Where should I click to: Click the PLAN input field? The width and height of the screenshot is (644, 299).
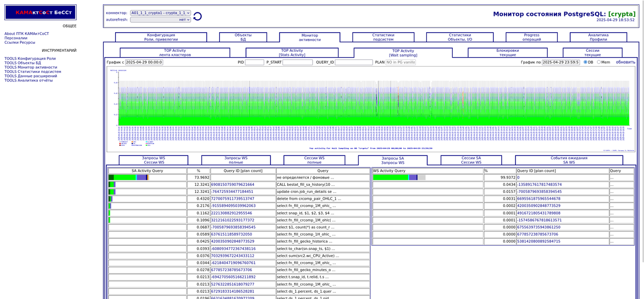[401, 62]
